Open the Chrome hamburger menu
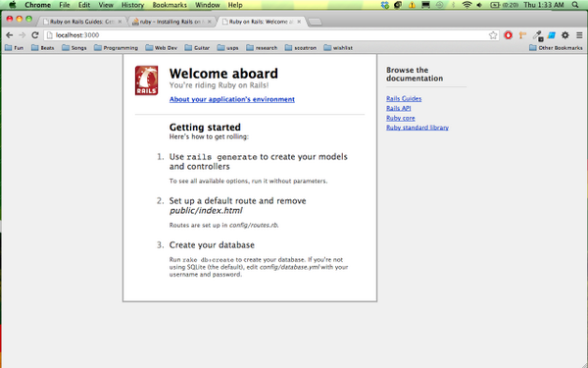Image resolution: width=588 pixels, height=368 pixels. point(579,35)
